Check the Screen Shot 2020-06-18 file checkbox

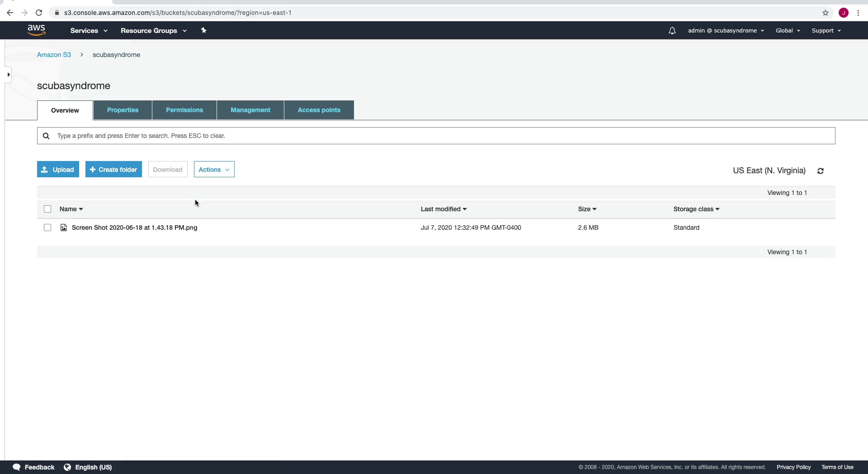[x=47, y=228]
